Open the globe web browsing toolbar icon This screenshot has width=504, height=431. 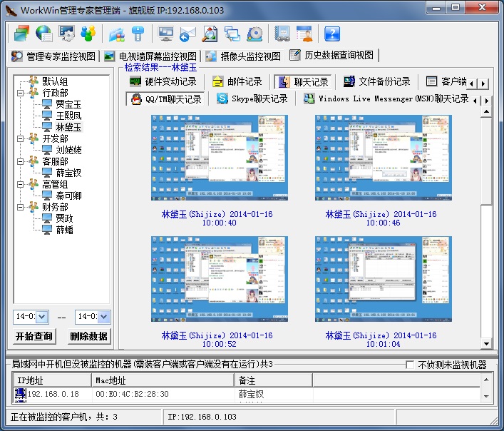(x=44, y=34)
